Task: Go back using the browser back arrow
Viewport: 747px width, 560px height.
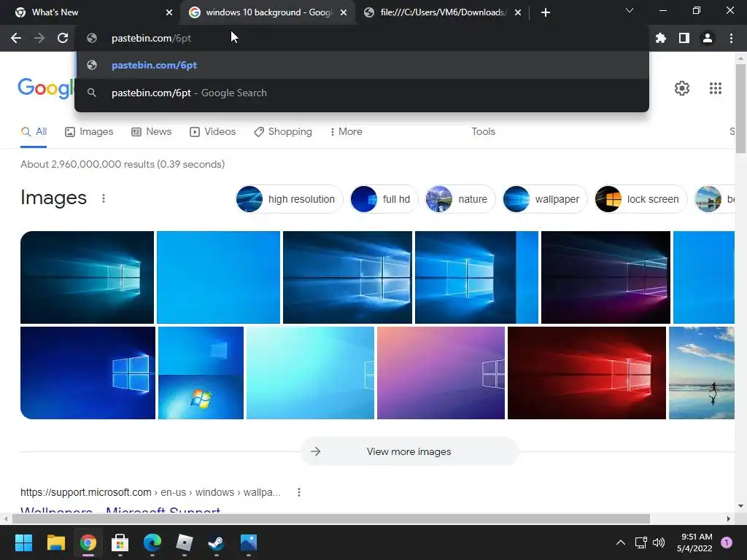Action: 16,38
